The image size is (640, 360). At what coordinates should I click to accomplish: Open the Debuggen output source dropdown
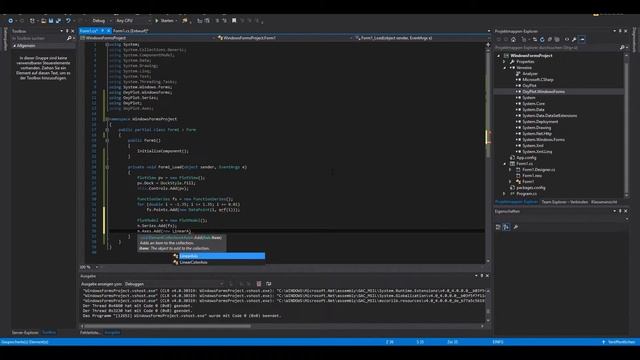point(174,284)
